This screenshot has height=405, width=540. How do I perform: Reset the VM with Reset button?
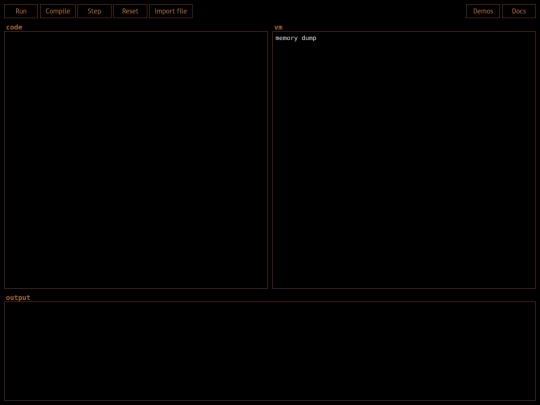pos(130,11)
